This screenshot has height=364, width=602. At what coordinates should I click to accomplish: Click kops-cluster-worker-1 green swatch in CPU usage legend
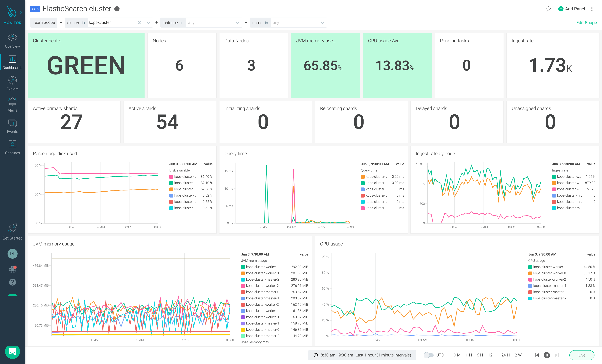(x=530, y=267)
